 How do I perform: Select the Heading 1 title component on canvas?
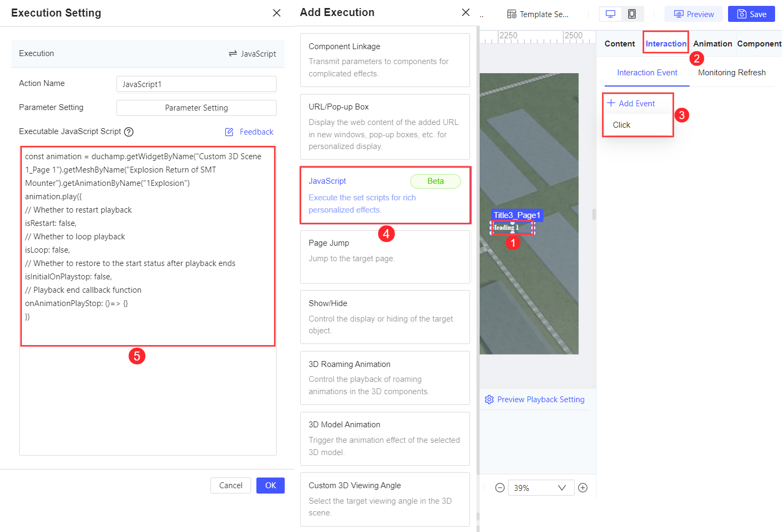pos(512,228)
